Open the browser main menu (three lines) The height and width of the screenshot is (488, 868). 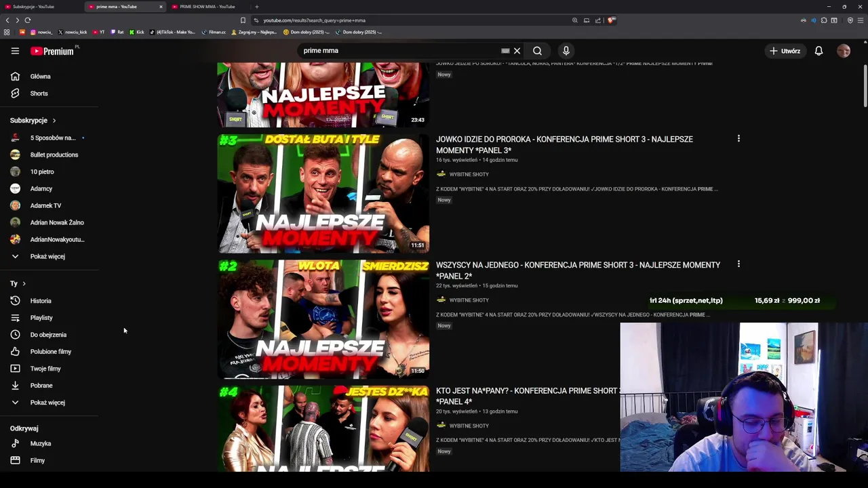click(861, 20)
